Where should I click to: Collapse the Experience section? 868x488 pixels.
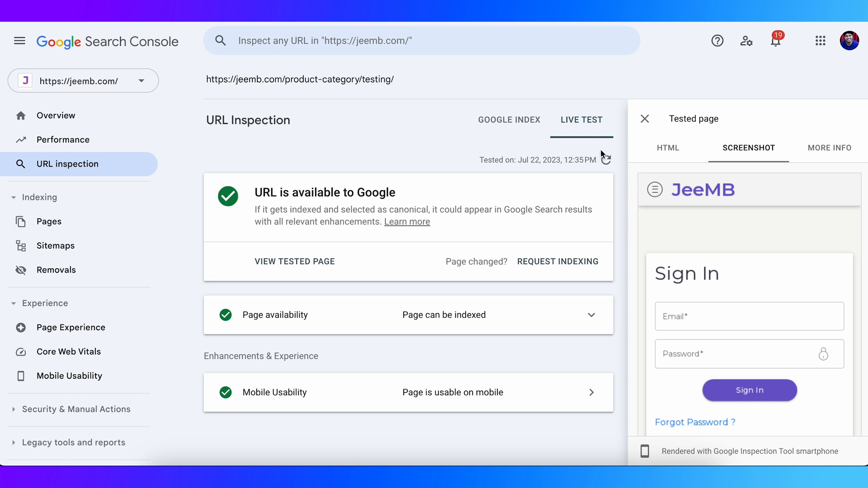coord(14,303)
